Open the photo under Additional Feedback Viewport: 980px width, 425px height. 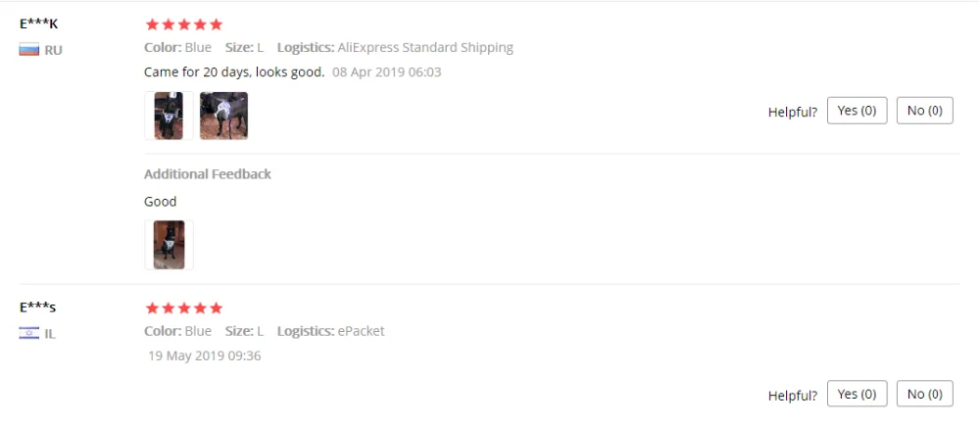click(x=169, y=245)
